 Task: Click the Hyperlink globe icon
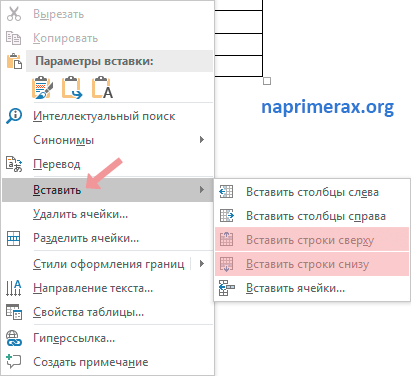[14, 338]
